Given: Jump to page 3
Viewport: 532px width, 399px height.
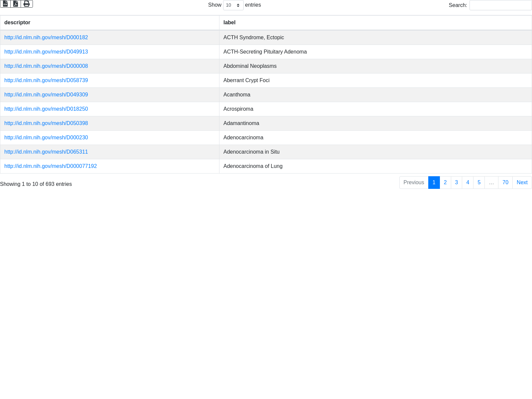Looking at the screenshot, I should pyautogui.click(x=457, y=183).
